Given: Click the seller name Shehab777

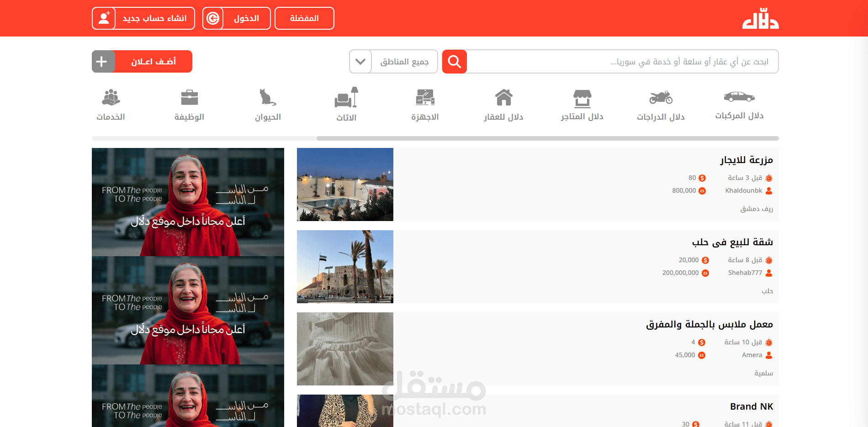Looking at the screenshot, I should [x=745, y=273].
